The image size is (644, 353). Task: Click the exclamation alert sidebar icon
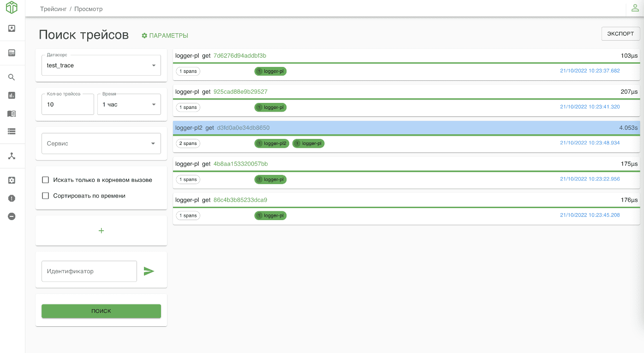[12, 198]
